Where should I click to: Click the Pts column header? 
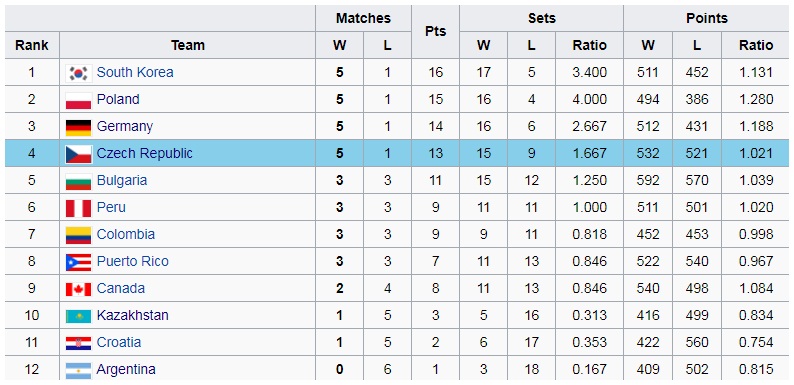pos(435,31)
